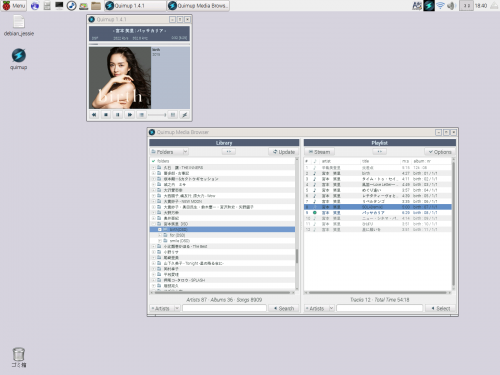
Task: Select the Tonight folder row
Action: coord(222,263)
